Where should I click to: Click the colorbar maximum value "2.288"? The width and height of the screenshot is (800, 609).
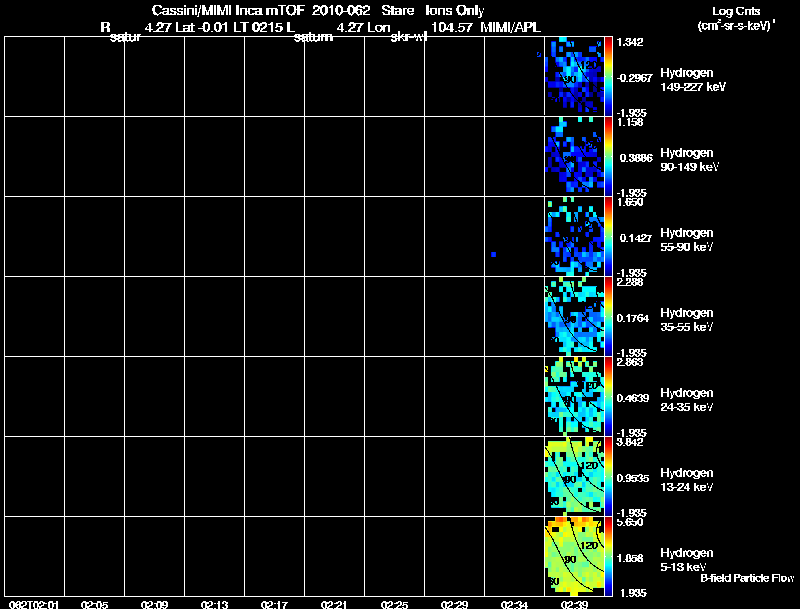pyautogui.click(x=630, y=282)
